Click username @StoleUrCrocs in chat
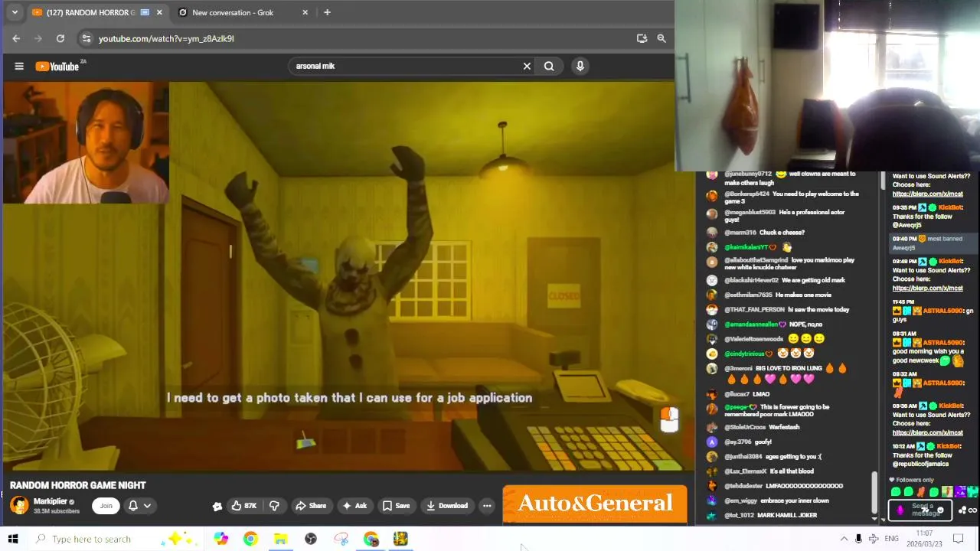 (x=745, y=427)
